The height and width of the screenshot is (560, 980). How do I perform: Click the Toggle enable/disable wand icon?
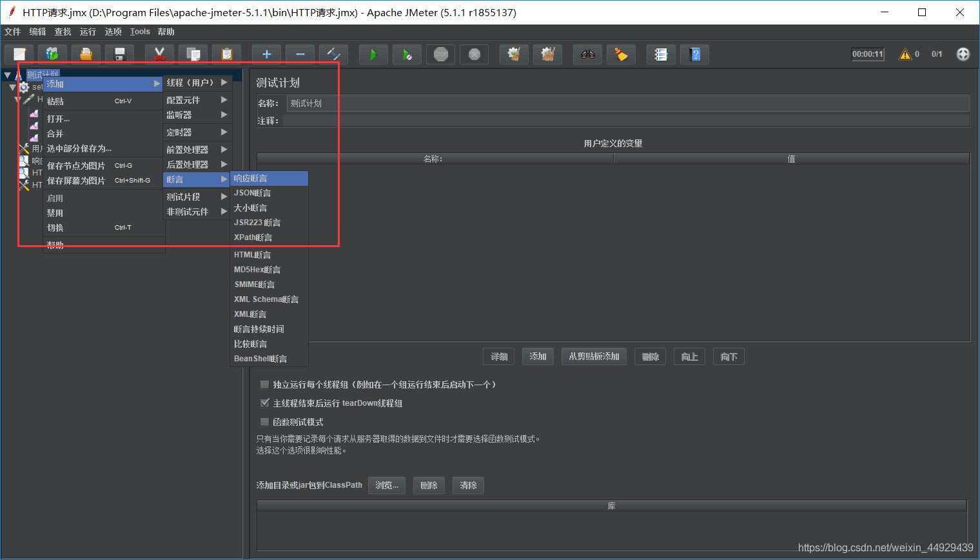point(334,55)
